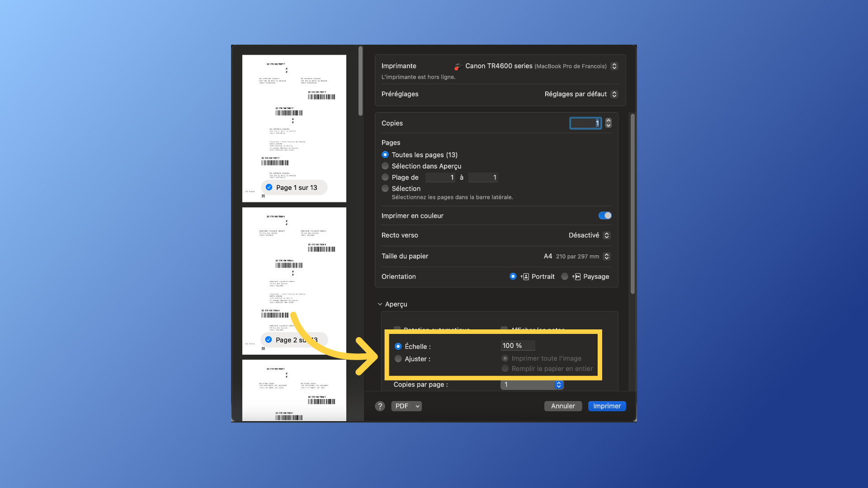
Task: Select the Sélection radio button
Action: pos(385,188)
